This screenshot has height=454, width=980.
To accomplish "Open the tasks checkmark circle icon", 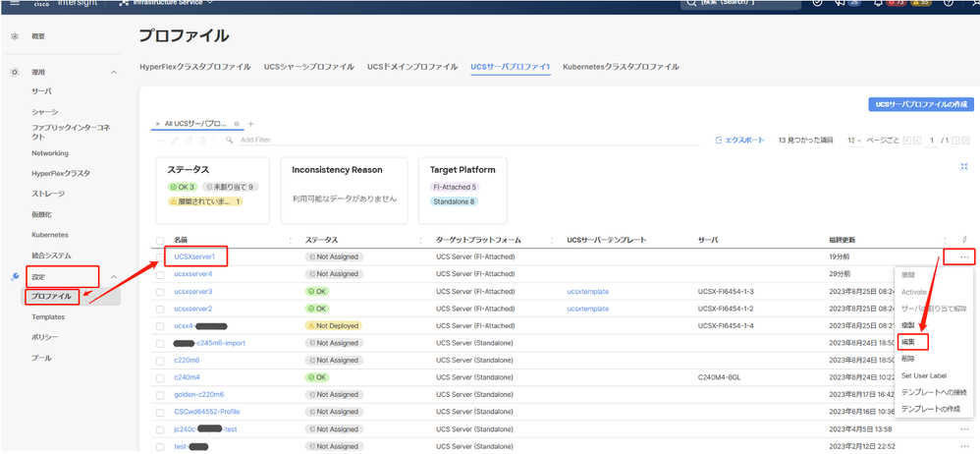I will [818, 3].
